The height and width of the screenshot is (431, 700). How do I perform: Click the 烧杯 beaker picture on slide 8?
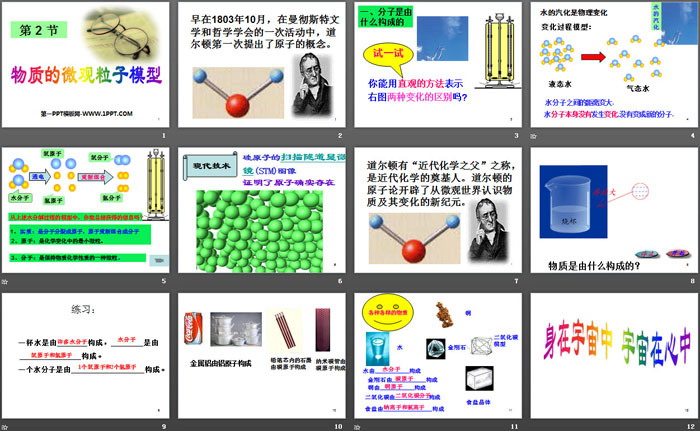pyautogui.click(x=573, y=201)
